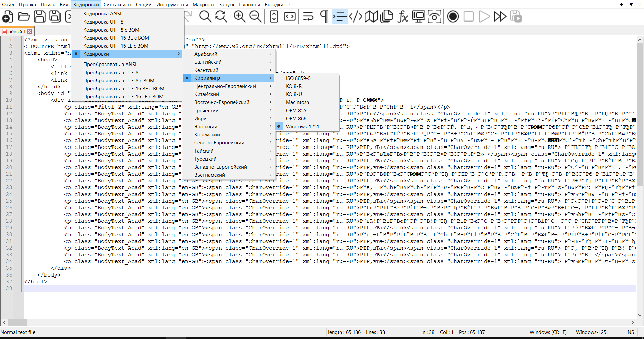Open the Плагины menu

point(249,5)
